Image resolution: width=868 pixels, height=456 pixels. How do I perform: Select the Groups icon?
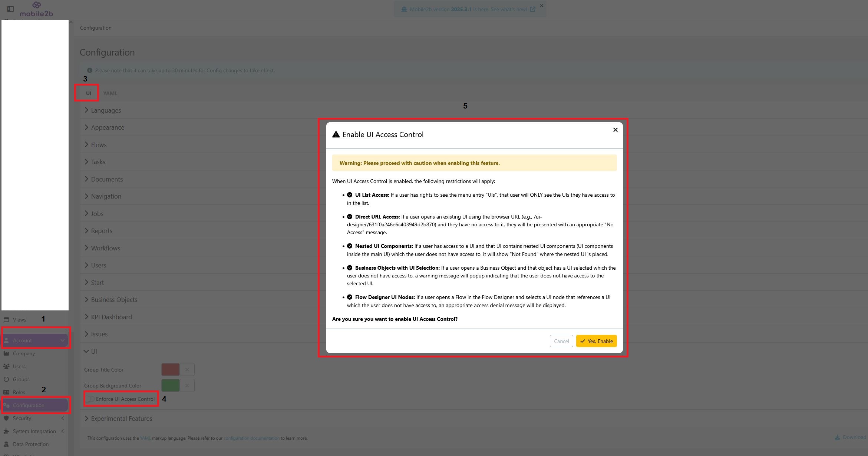[7, 379]
